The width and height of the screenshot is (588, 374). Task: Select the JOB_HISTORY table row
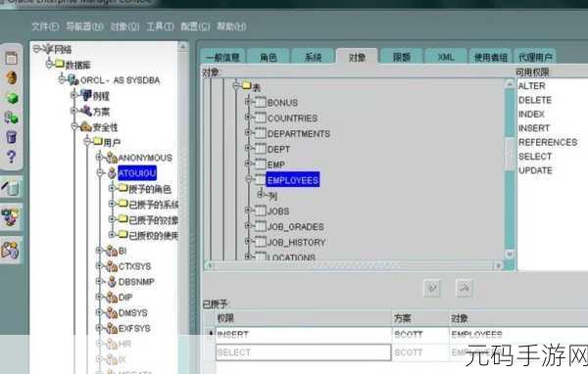click(296, 243)
